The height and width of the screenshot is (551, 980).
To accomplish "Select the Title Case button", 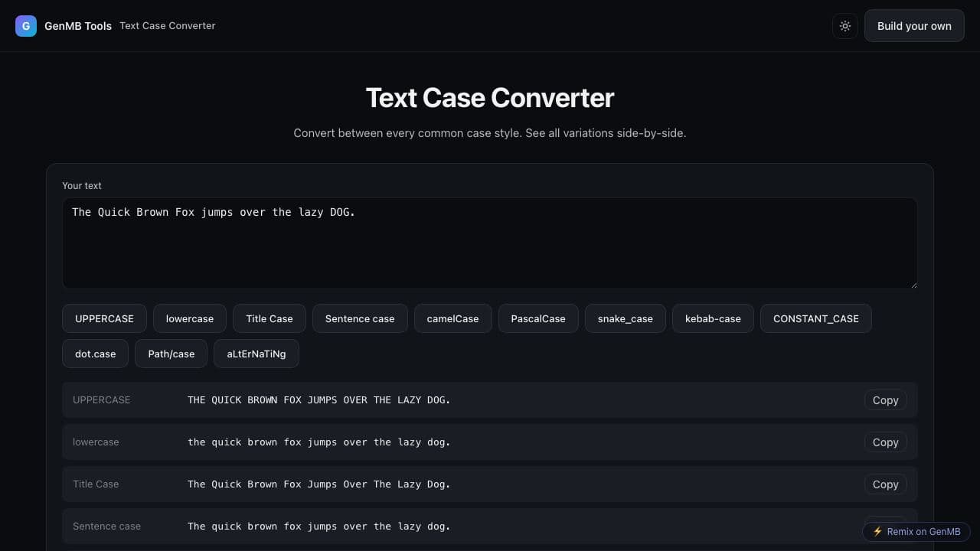I will tap(269, 318).
